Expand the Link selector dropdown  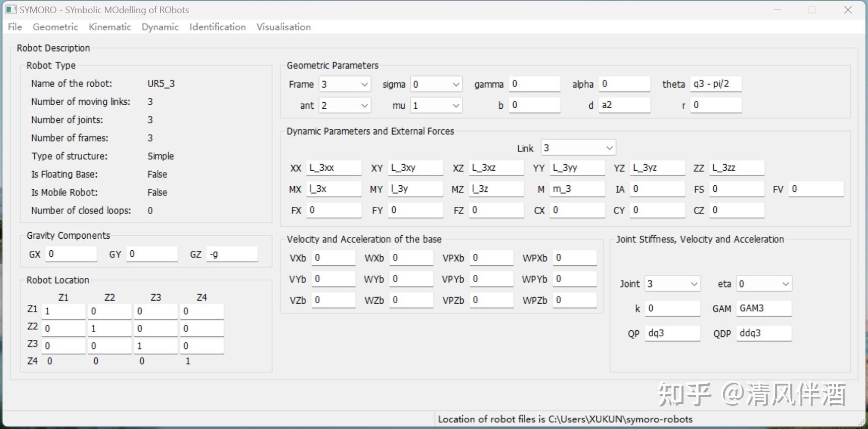(578, 148)
